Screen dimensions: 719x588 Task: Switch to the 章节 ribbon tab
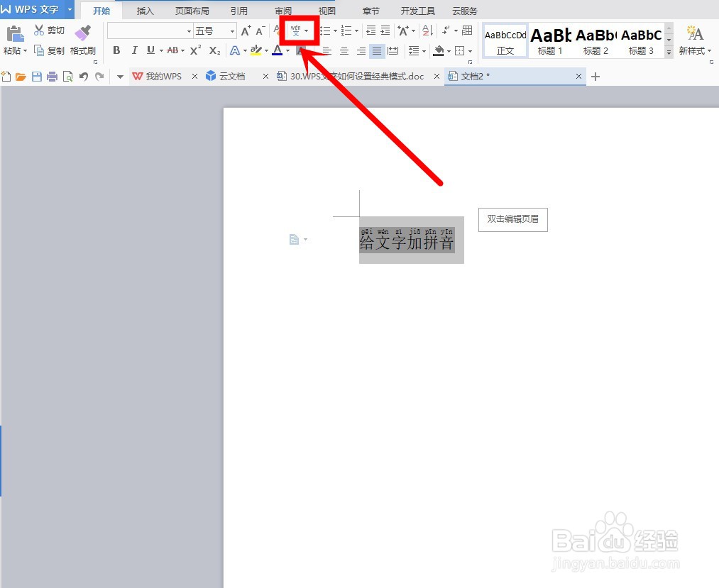pos(371,11)
